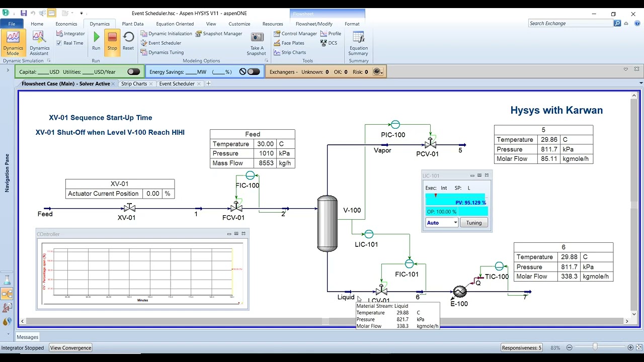This screenshot has width=644, height=362.
Task: Switch to Event Scheduler document tab
Action: point(177,83)
